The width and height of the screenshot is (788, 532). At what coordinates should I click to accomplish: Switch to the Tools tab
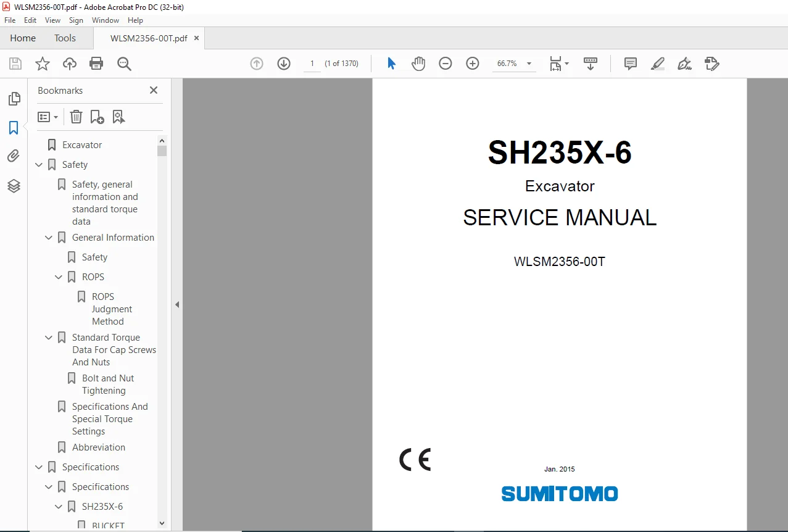65,38
